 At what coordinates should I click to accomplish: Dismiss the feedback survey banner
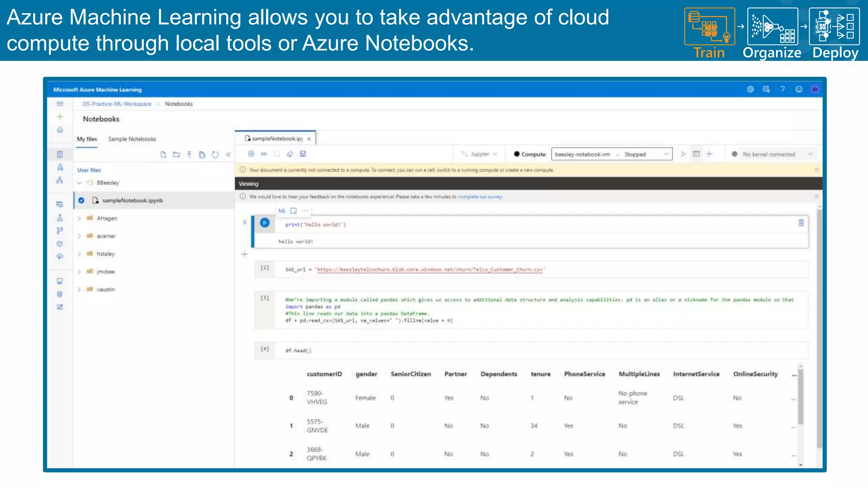point(816,196)
